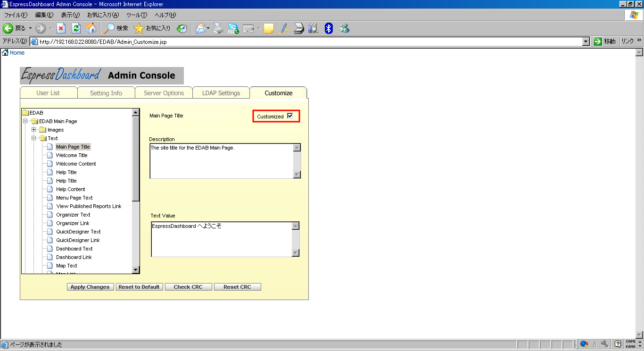Switch to the Server Options tab
This screenshot has height=351, width=644.
164,93
